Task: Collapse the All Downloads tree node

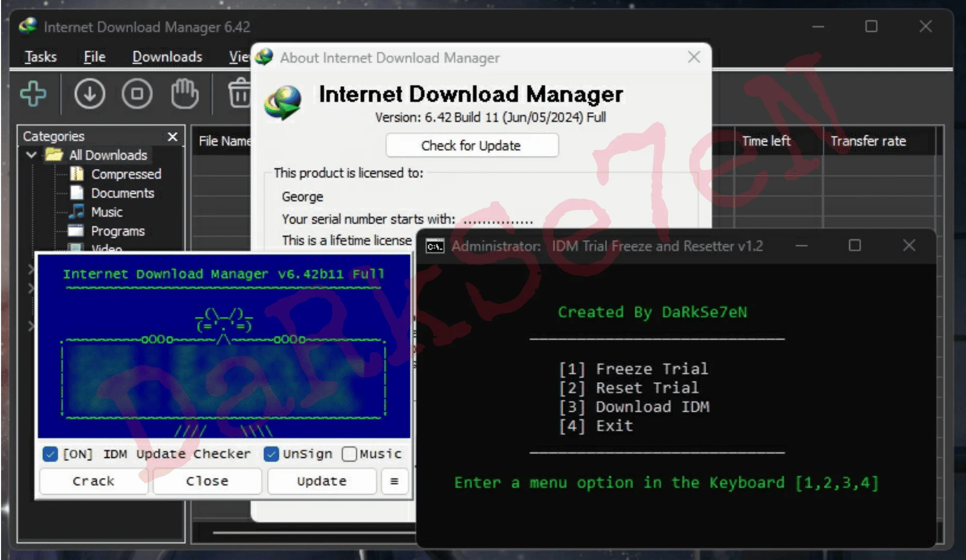Action: click(x=31, y=155)
